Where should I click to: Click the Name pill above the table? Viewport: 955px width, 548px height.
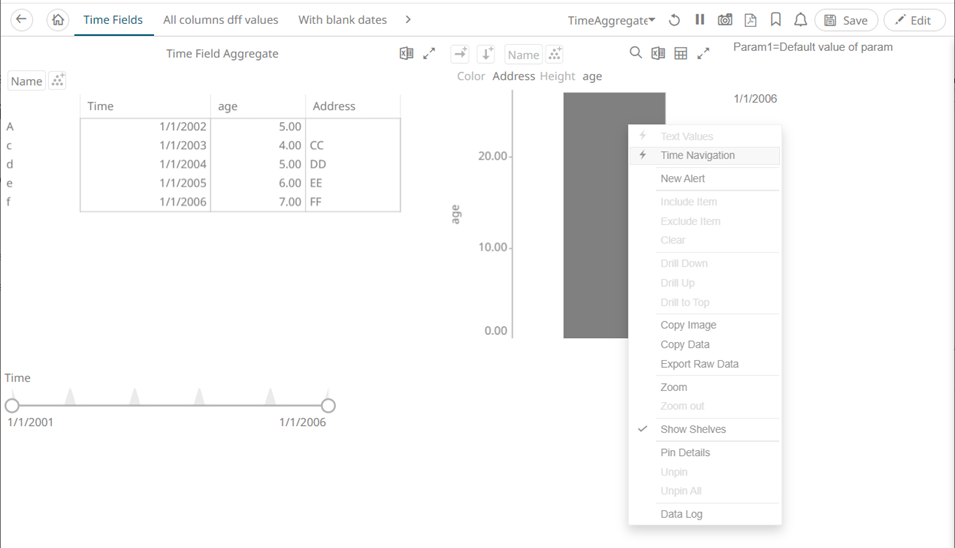pyautogui.click(x=26, y=81)
